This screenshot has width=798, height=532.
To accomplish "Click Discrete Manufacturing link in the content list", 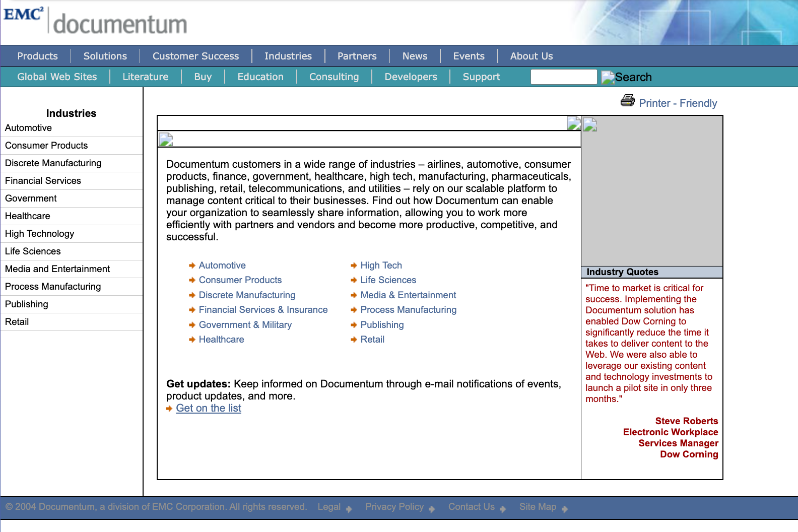I will (x=247, y=295).
